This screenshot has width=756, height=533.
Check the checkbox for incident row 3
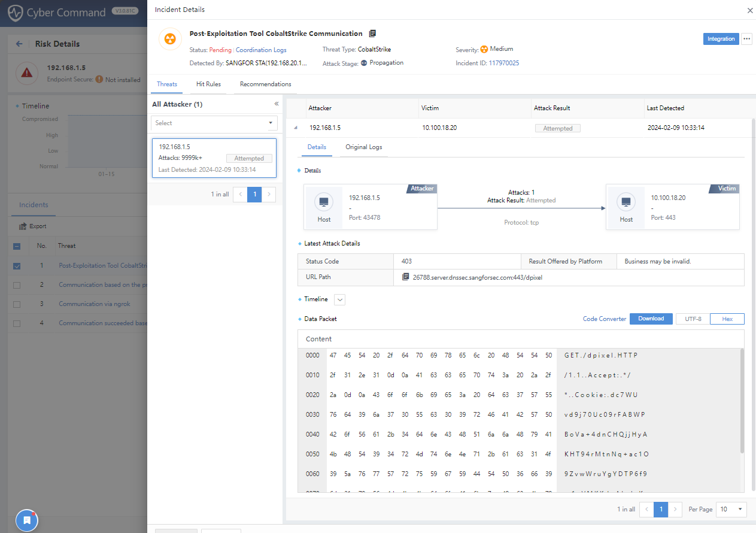(x=17, y=304)
